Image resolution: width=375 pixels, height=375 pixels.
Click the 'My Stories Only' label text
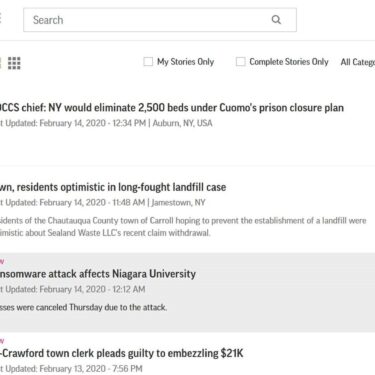186,62
